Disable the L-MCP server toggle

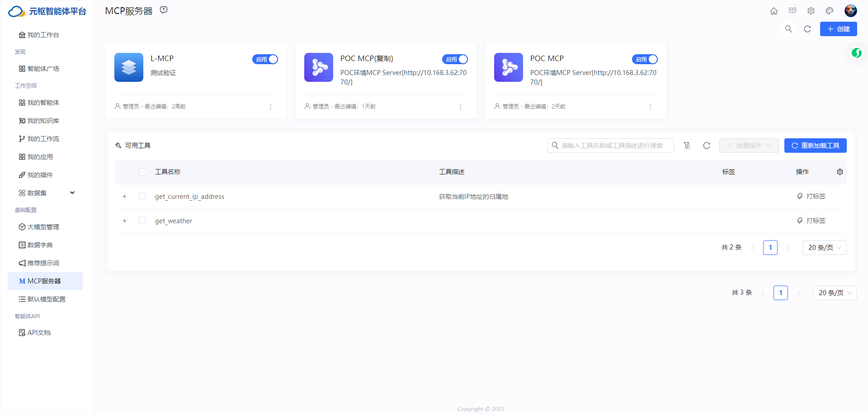click(x=265, y=59)
